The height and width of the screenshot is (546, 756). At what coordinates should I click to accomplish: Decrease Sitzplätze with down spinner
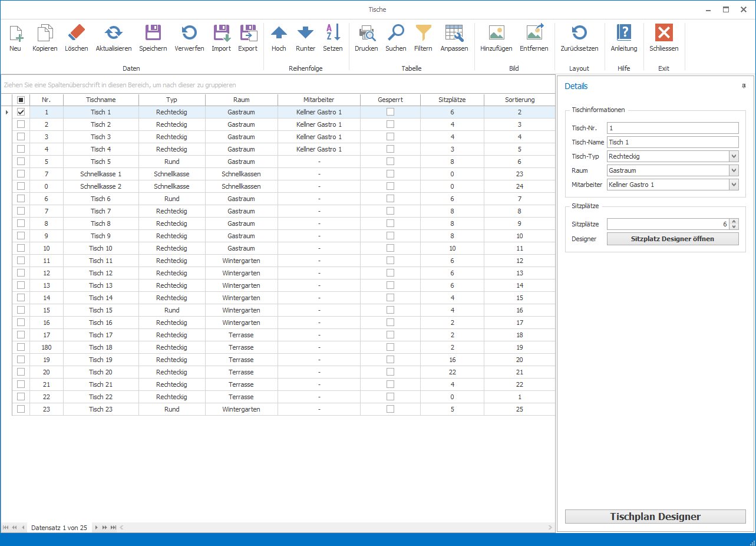734,227
